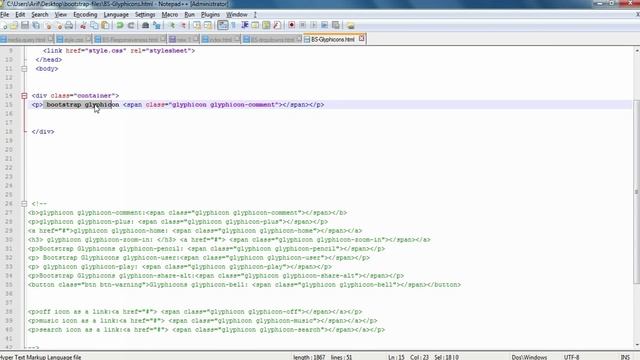The width and height of the screenshot is (640, 360).
Task: Click the Redo toolbar icon
Action: point(131,26)
